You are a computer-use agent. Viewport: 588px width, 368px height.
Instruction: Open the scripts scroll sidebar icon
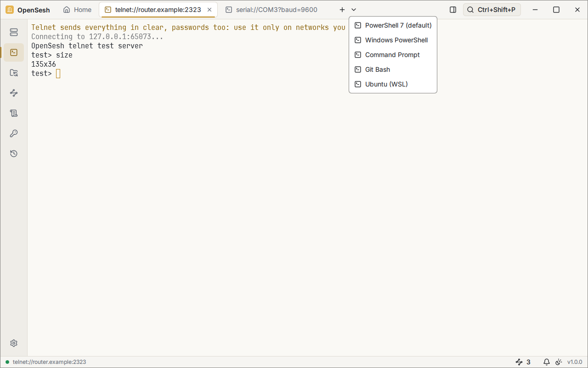[14, 113]
